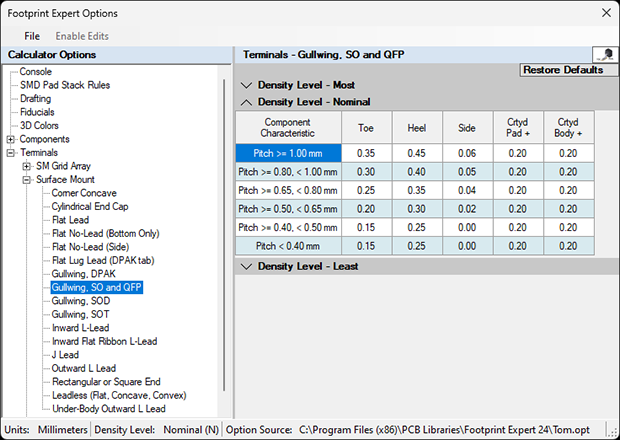Select Leadless (Flat, Concave, Convex)
Image resolution: width=620 pixels, height=440 pixels.
(119, 395)
